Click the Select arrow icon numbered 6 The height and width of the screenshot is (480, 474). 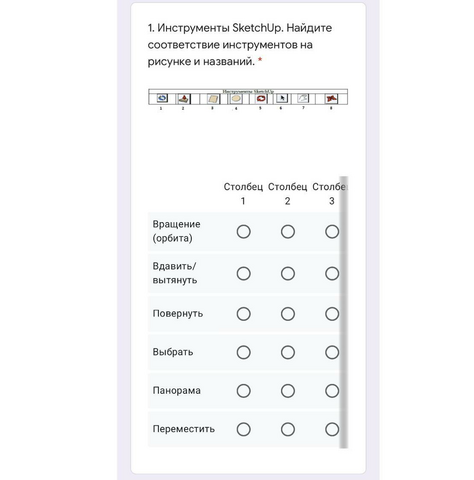(282, 98)
